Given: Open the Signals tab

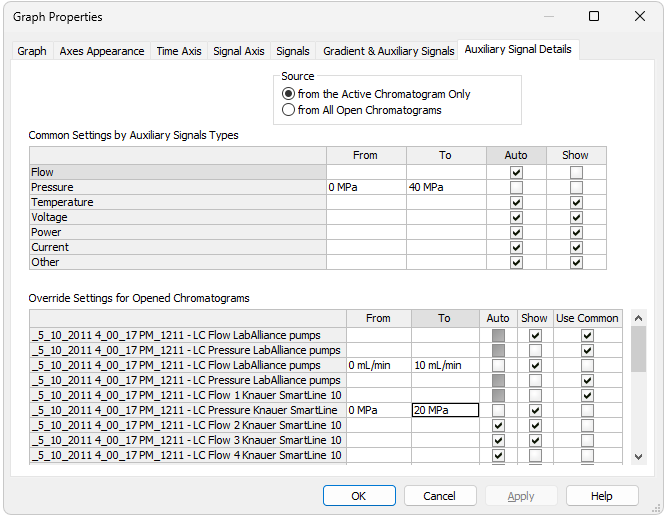Looking at the screenshot, I should (293, 51).
